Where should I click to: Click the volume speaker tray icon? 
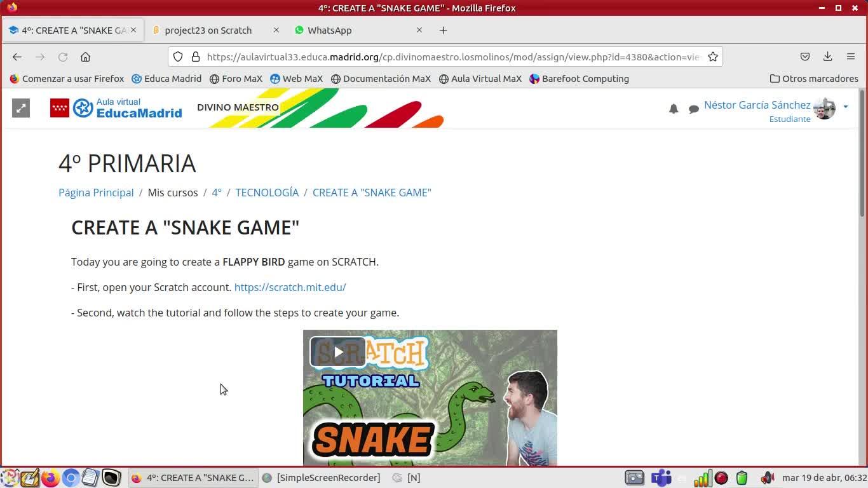(x=767, y=478)
